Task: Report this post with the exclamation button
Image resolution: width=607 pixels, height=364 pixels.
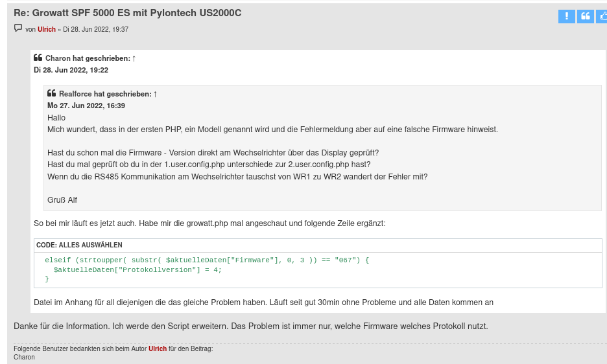Action: click(x=566, y=16)
